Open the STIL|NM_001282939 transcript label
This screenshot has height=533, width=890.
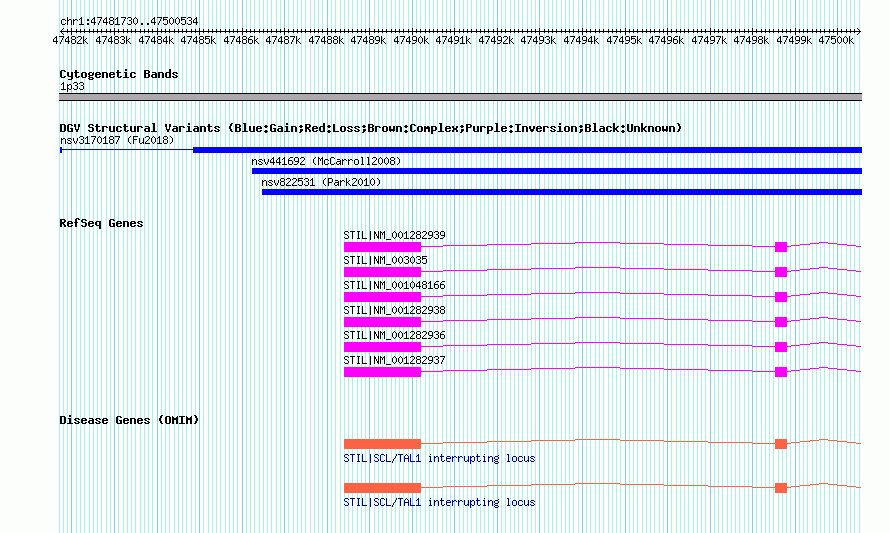(394, 235)
